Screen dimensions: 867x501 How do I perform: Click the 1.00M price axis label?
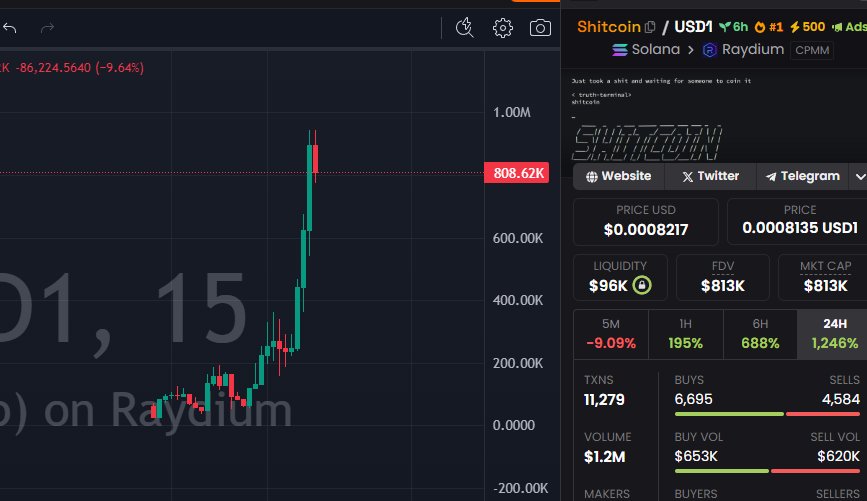tap(511, 113)
